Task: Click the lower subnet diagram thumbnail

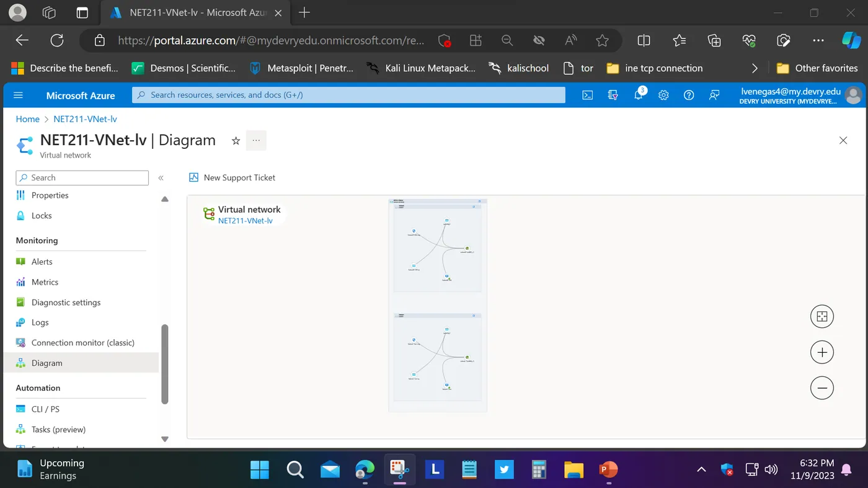Action: pos(438,357)
